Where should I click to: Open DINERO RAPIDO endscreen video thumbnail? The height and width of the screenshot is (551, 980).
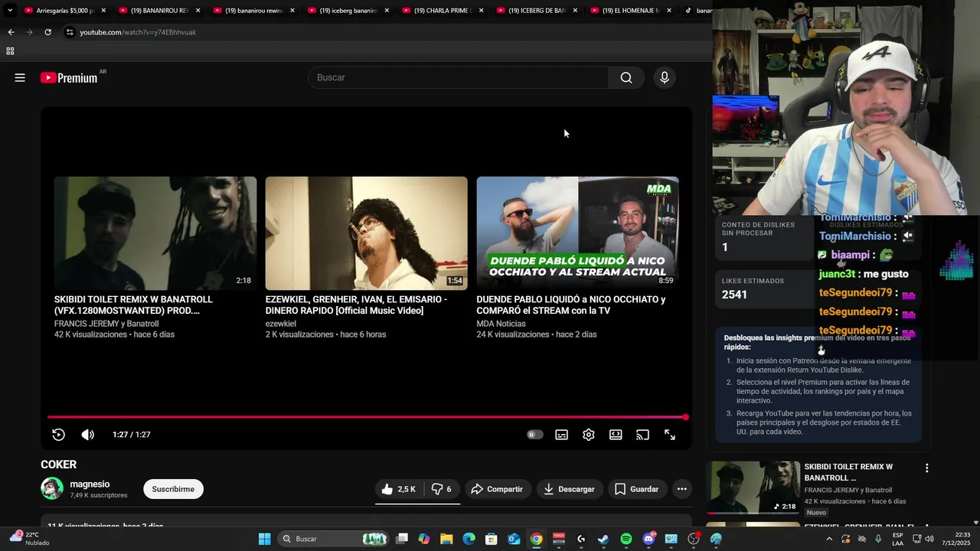click(x=366, y=233)
